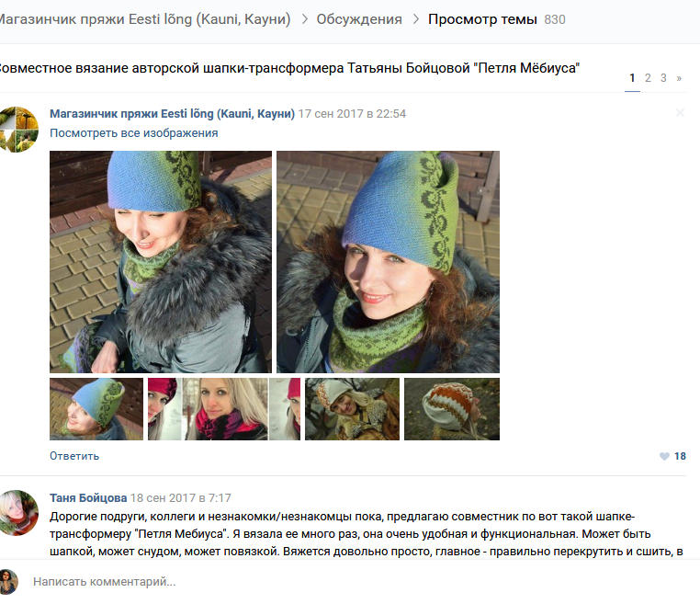700x604 pixels.
Task: Open the Таня Бойцова author name link
Action: [88, 497]
